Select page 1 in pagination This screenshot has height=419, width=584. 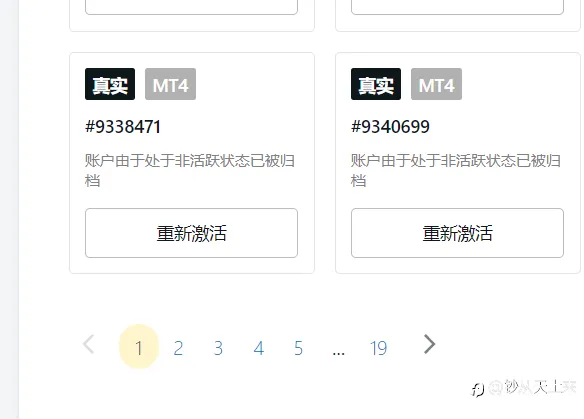139,347
